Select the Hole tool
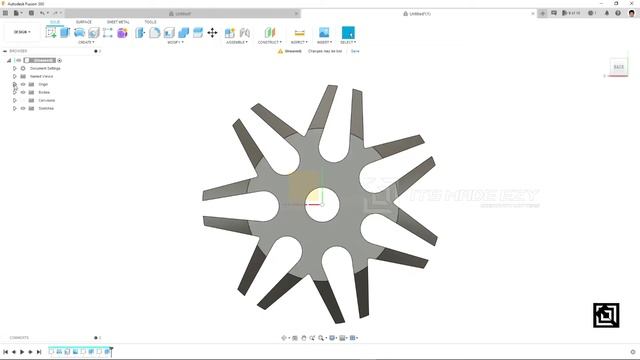 pyautogui.click(x=93, y=33)
